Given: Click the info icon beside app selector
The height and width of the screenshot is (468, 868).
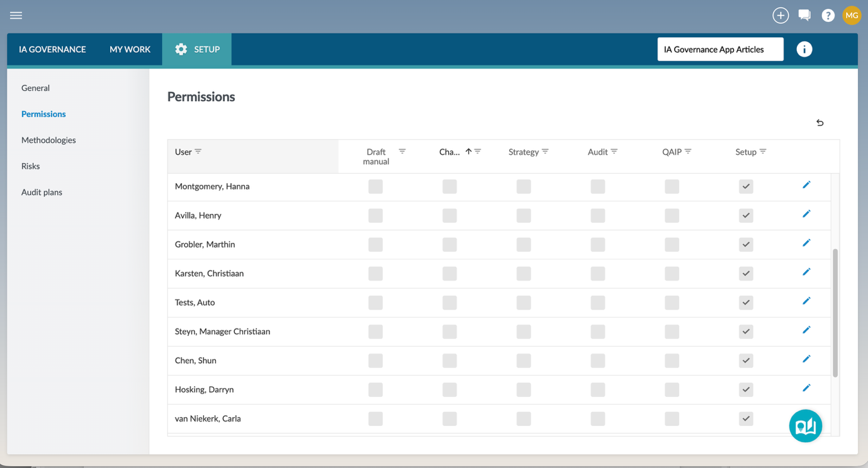Looking at the screenshot, I should pyautogui.click(x=804, y=50).
